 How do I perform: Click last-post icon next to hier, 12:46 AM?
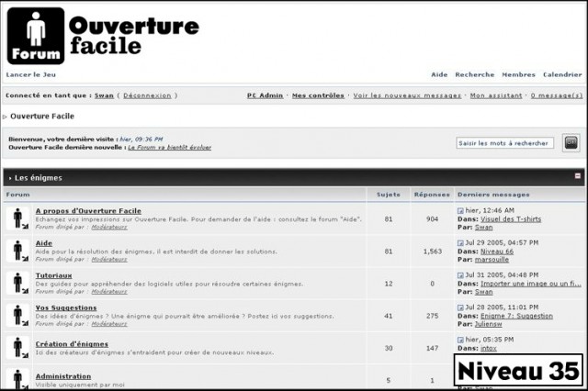point(460,211)
